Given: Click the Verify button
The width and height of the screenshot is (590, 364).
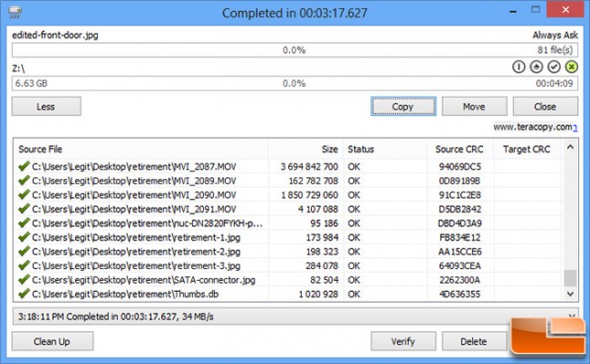Looking at the screenshot, I should pyautogui.click(x=403, y=341).
